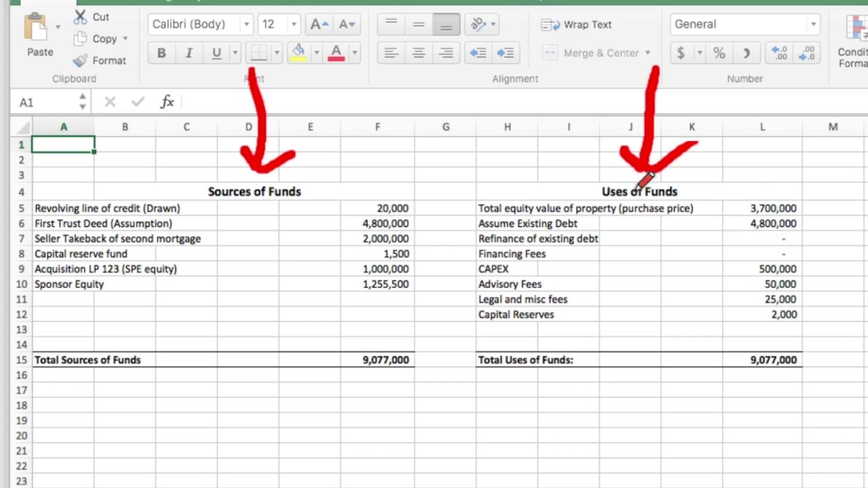868x488 pixels.
Task: Apply currency dollar format
Action: (681, 53)
